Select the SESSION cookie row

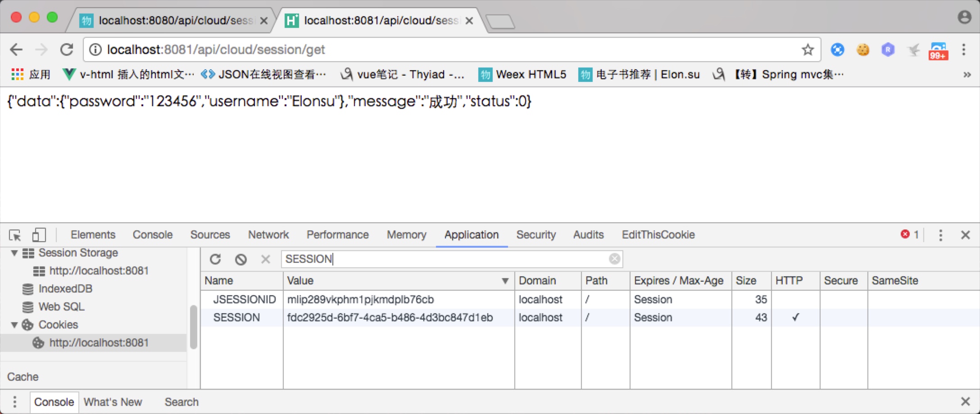click(x=590, y=318)
